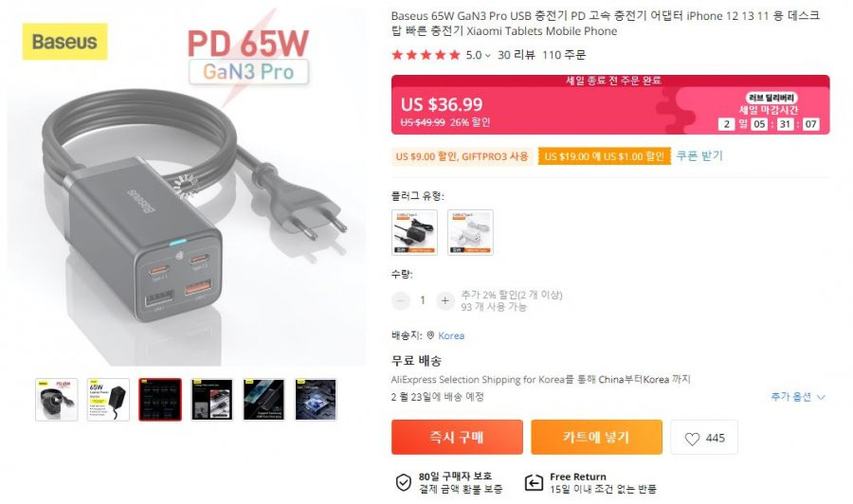Viewport: 853px width, 504px height.
Task: Click the buyer protection shield icon
Action: click(403, 482)
